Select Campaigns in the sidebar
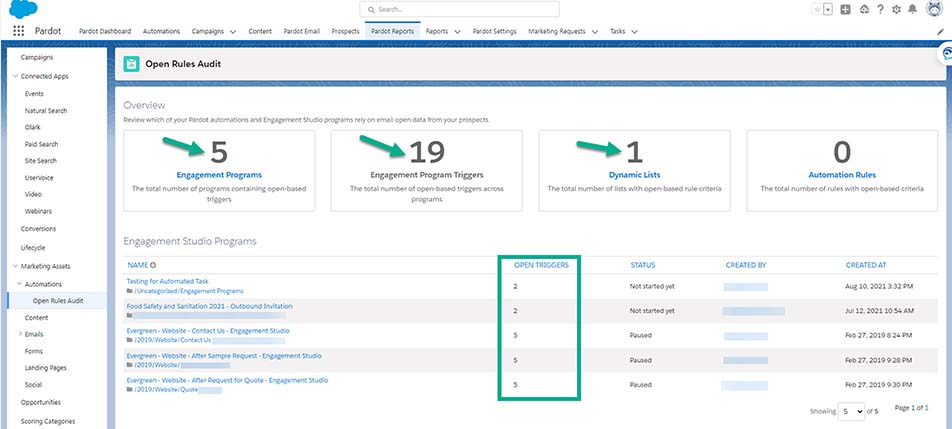Screen dimensions: 952x429 [37, 57]
